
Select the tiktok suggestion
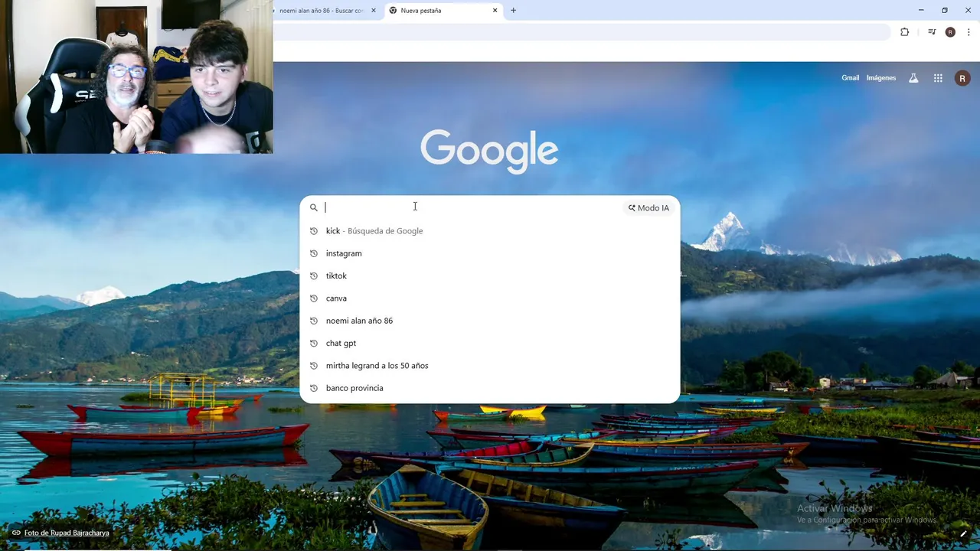pos(490,275)
